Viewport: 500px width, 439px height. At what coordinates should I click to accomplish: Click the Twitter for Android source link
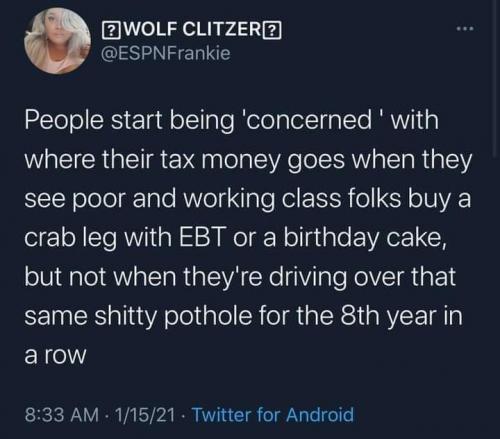click(x=273, y=415)
